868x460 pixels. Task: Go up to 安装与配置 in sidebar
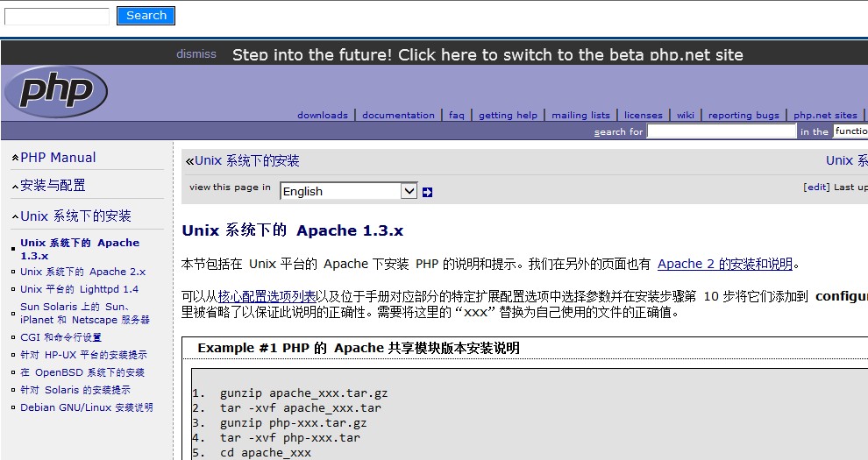[x=53, y=185]
